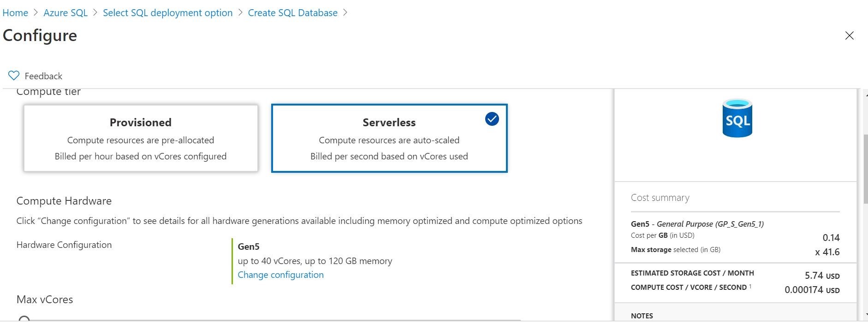The image size is (868, 323).
Task: Return to Create SQL Database breadcrumb
Action: pyautogui.click(x=292, y=13)
